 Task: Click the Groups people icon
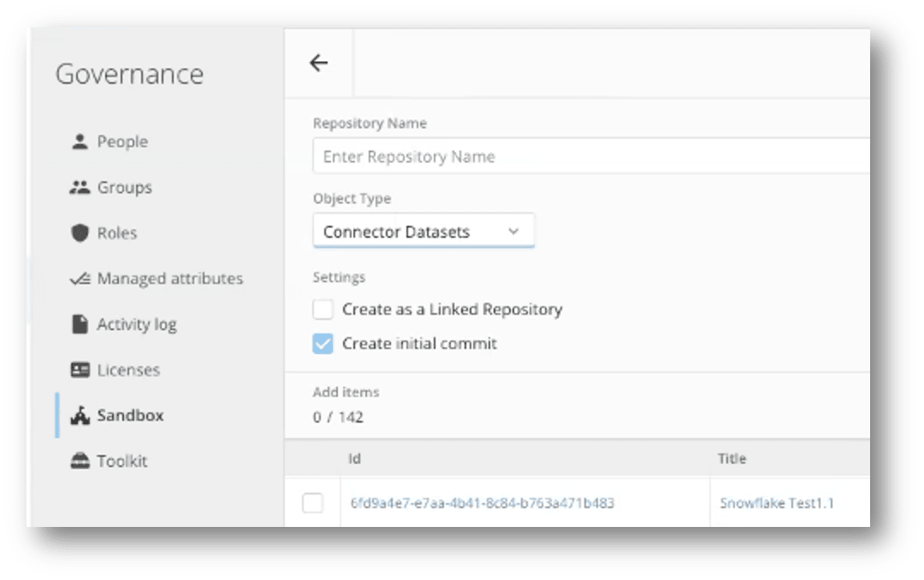[80, 187]
